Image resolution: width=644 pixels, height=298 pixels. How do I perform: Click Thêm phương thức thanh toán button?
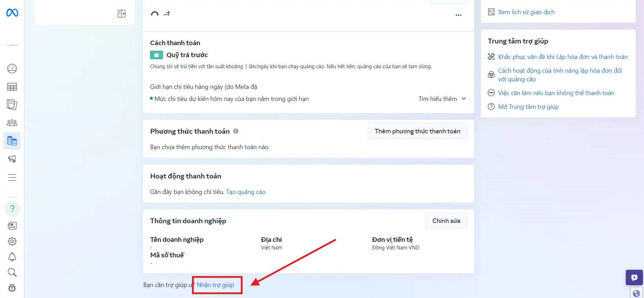[417, 131]
